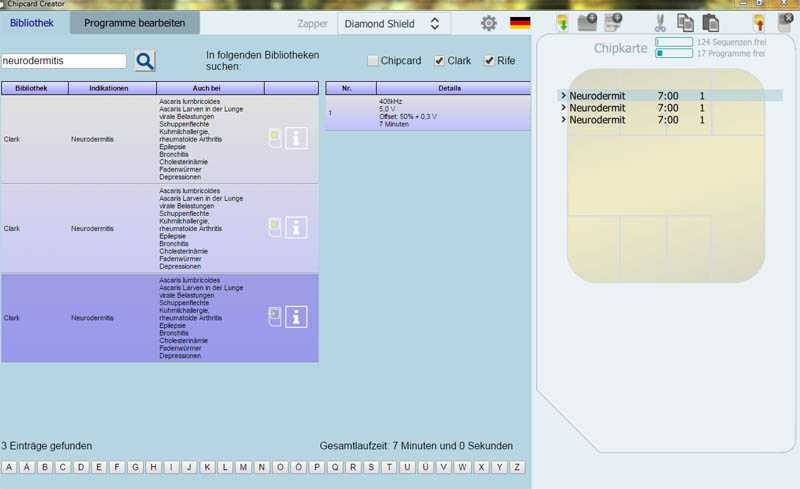Click the add-to-chipcard icon in highlighted third row

tap(275, 317)
